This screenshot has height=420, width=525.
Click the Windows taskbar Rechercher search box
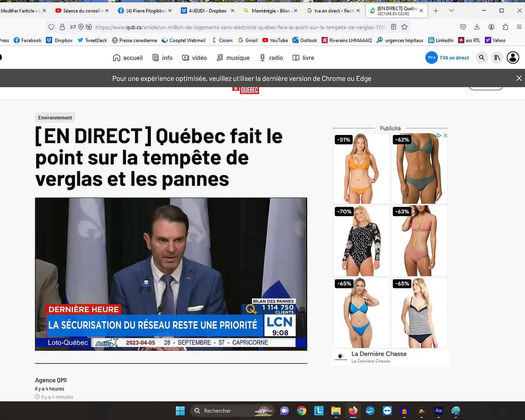(x=217, y=411)
